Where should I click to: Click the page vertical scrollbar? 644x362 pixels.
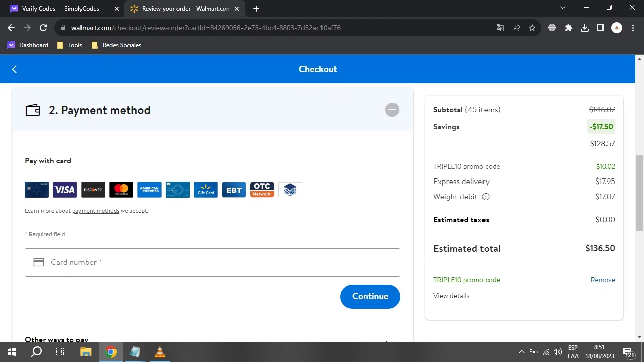[639, 192]
